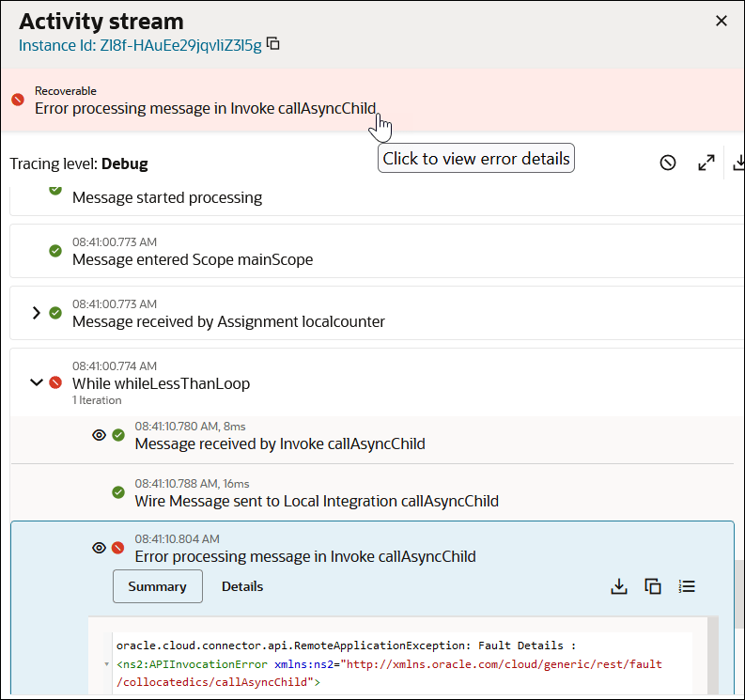Click the green check icon for Wire Message row
This screenshot has width=745, height=700.
pos(118,492)
